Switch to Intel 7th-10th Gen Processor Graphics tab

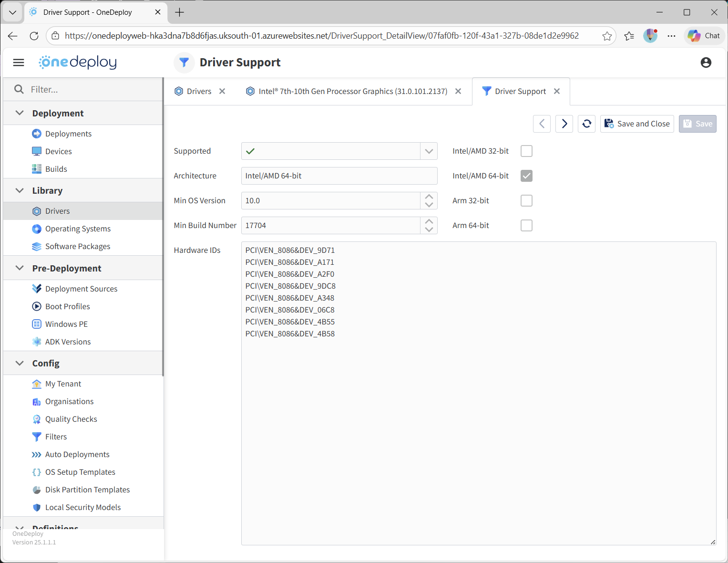(x=352, y=91)
